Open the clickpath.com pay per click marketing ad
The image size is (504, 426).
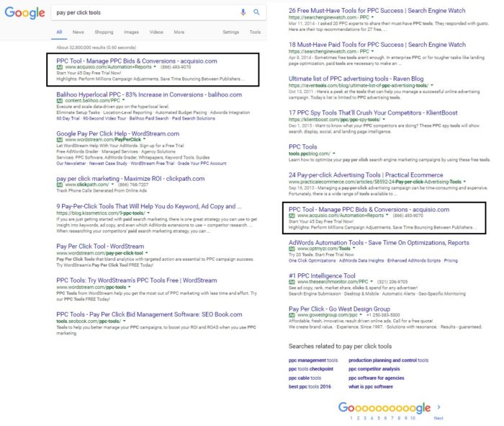(x=130, y=179)
